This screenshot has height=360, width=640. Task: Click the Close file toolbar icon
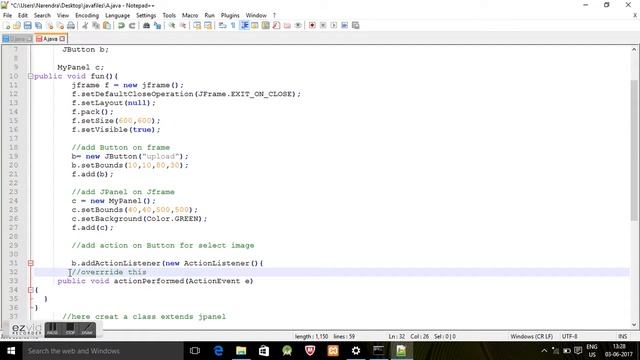coord(49,25)
